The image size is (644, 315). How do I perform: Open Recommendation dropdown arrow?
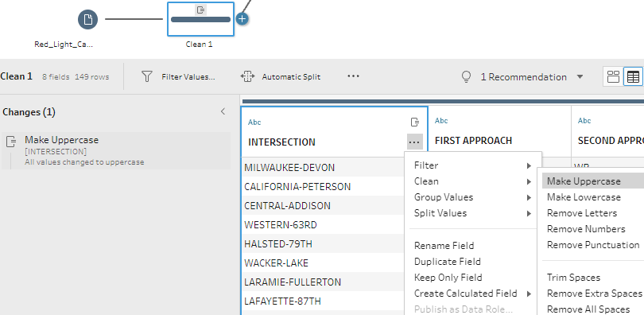580,77
